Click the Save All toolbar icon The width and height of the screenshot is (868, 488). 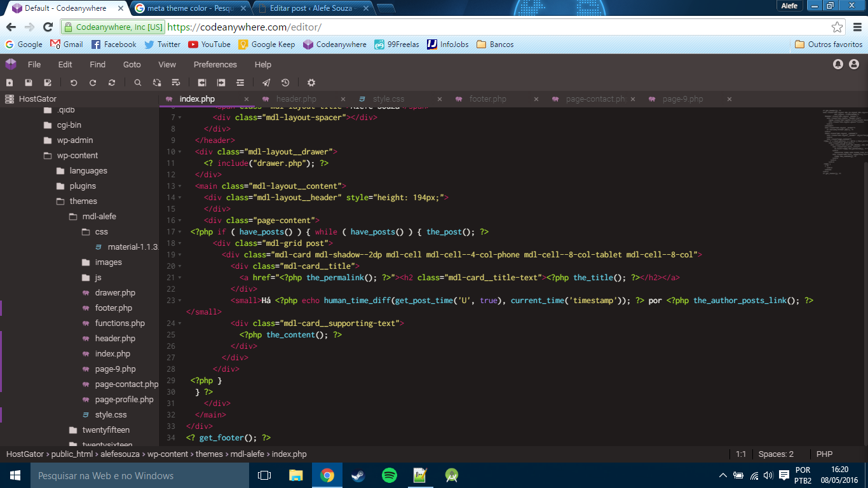tap(48, 83)
